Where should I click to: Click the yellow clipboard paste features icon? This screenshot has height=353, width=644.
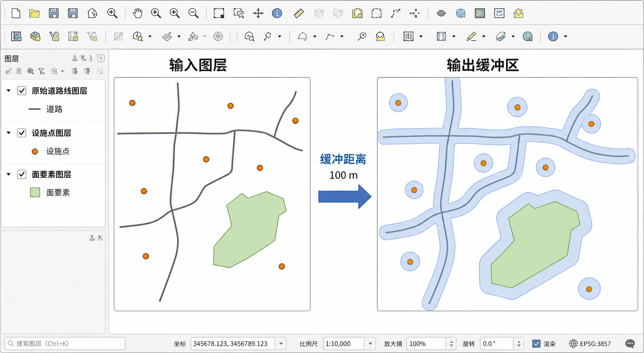357,13
